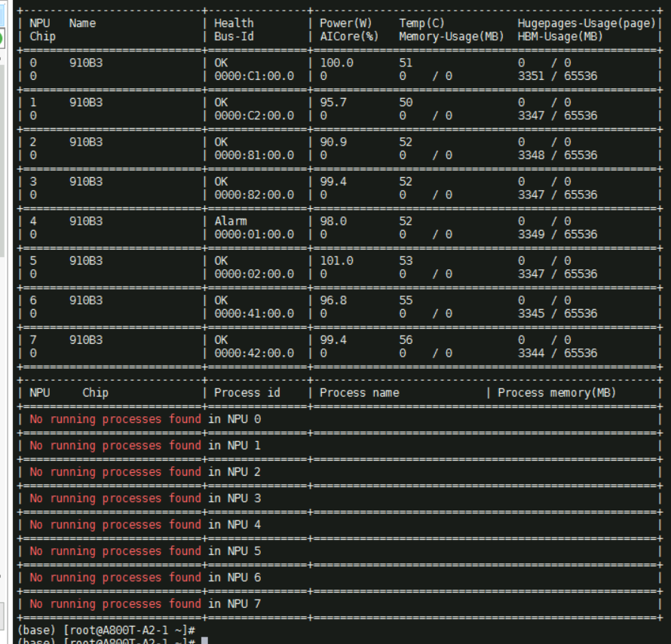Click the OK health status of NPU 5
671x644 pixels.
pos(221,261)
